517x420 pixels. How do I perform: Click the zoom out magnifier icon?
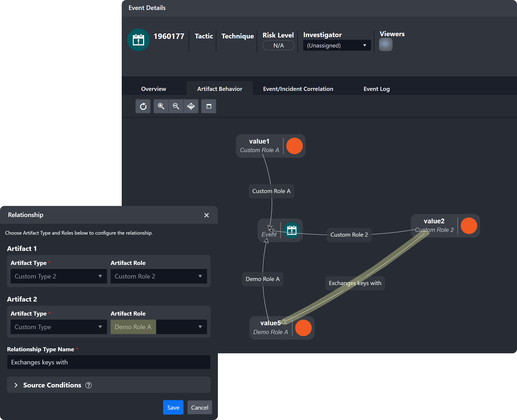tap(176, 106)
